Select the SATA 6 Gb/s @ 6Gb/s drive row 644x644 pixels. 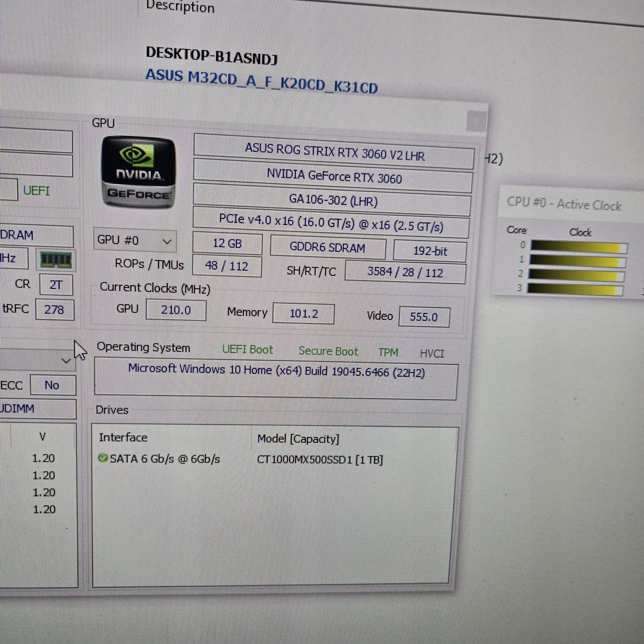(241, 459)
